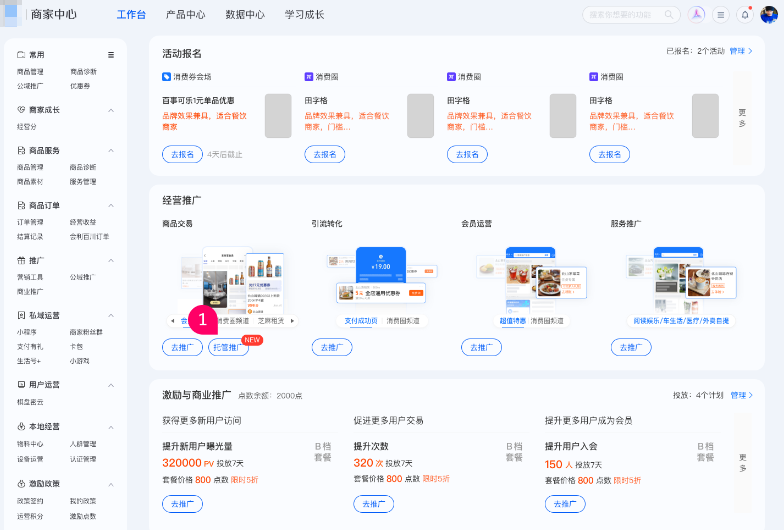The width and height of the screenshot is (784, 530).
Task: Switch to the 产品中心 tab
Action: (x=186, y=14)
